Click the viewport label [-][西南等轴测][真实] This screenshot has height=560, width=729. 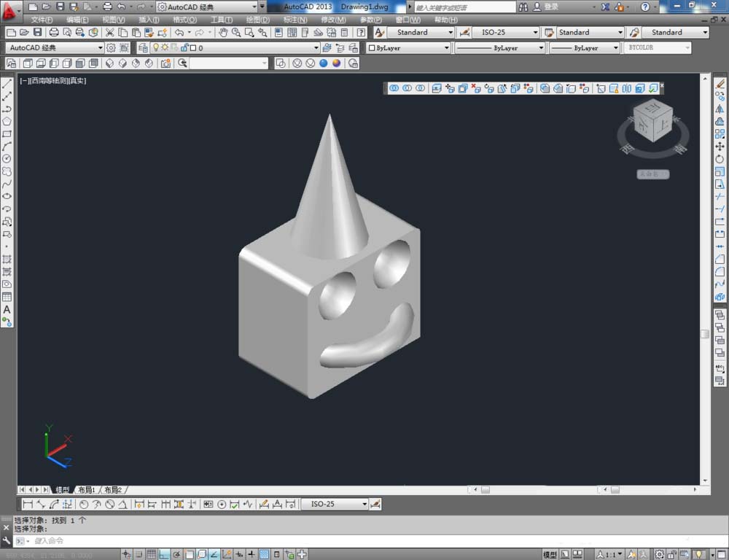(x=53, y=80)
